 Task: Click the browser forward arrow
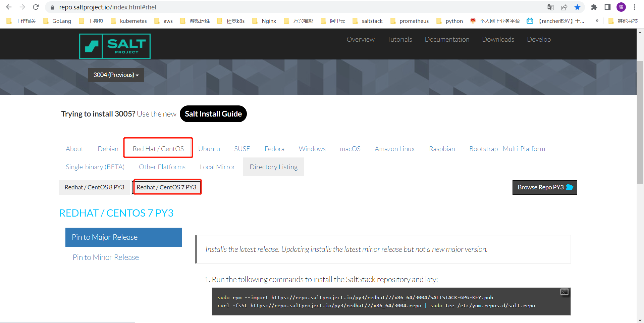pos(22,7)
